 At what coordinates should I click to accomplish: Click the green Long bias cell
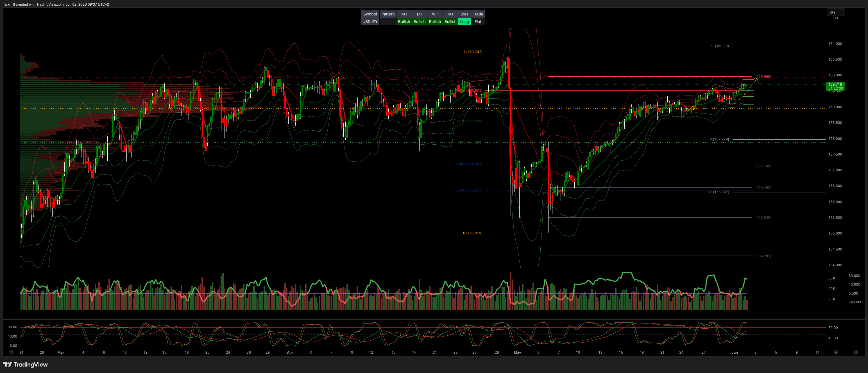pos(465,22)
